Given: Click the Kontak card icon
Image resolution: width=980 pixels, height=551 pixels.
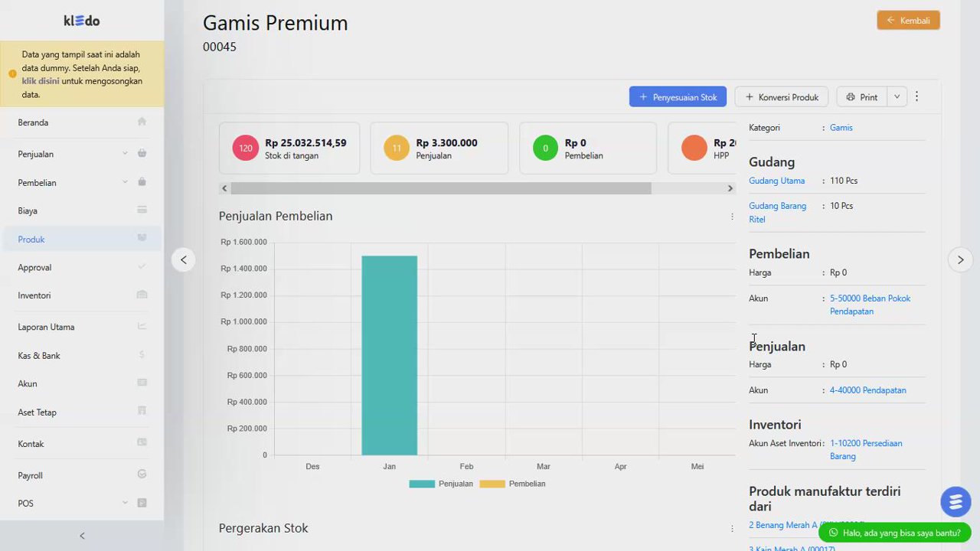Looking at the screenshot, I should pyautogui.click(x=142, y=442).
